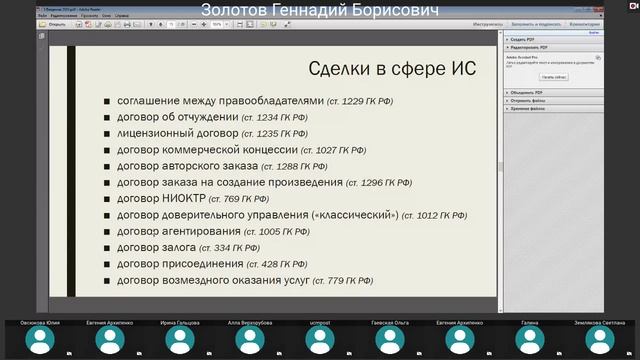Open the Просмотр menu
This screenshot has height=360, width=640.
pyautogui.click(x=89, y=16)
